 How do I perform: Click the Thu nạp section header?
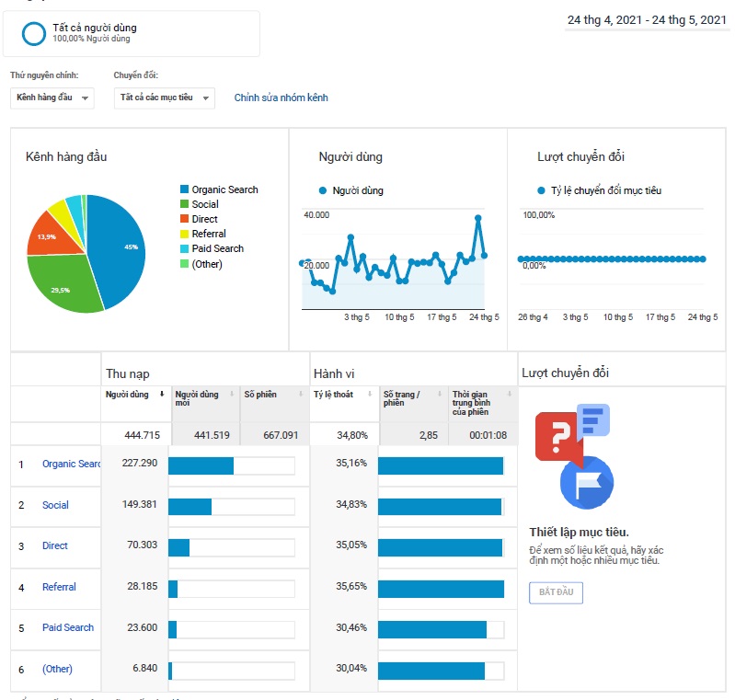[128, 373]
